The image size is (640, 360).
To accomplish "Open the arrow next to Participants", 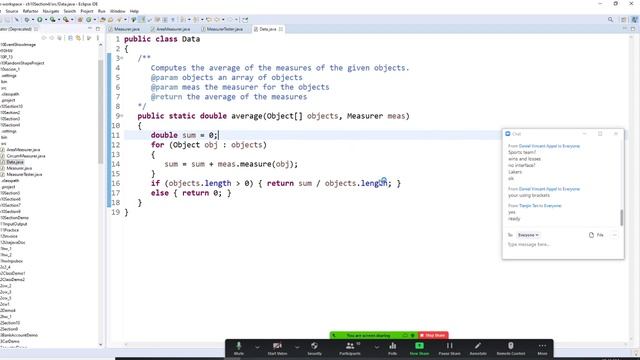I will click(376, 347).
